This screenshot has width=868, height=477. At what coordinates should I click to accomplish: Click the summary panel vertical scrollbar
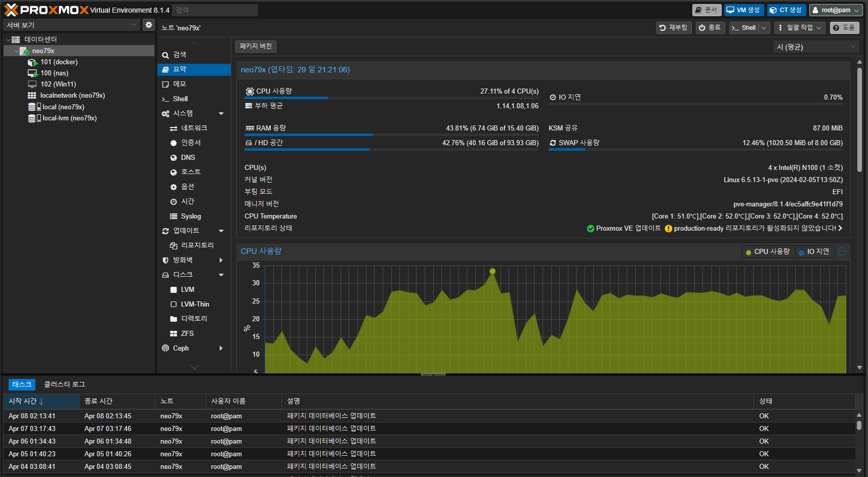(x=859, y=119)
